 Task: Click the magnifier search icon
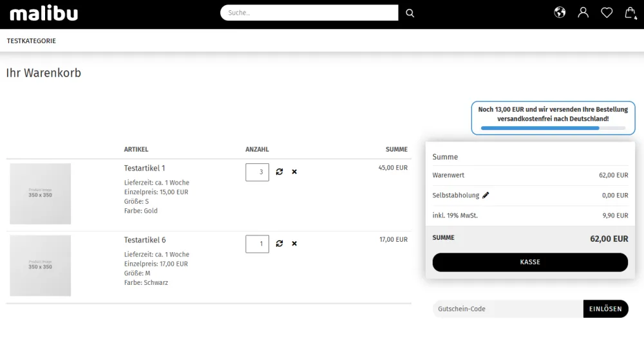(x=410, y=13)
